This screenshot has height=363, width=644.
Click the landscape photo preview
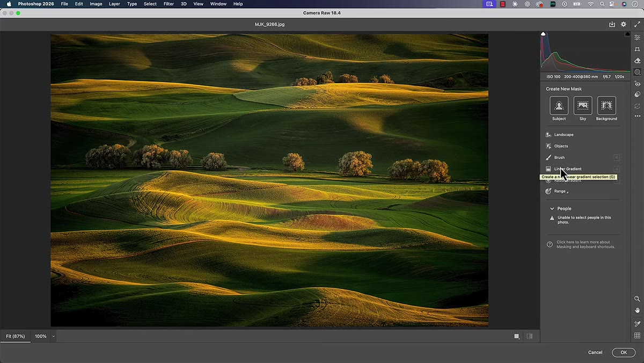pos(269,180)
